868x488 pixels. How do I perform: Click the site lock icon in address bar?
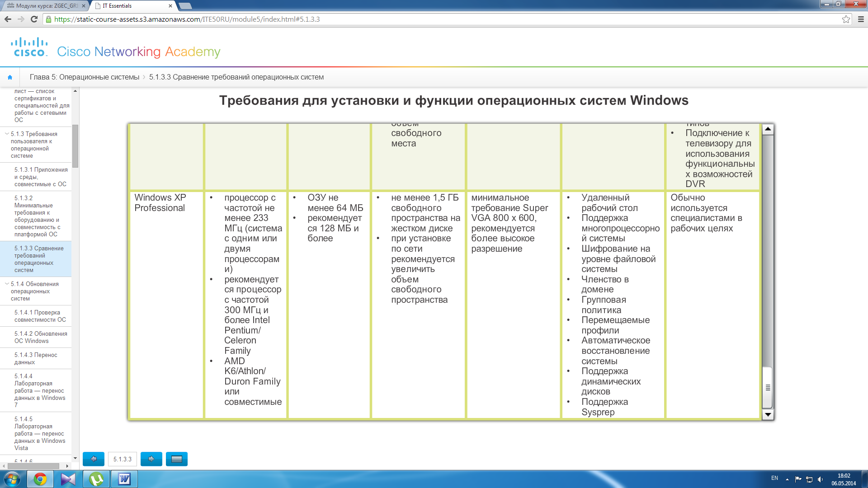(49, 19)
